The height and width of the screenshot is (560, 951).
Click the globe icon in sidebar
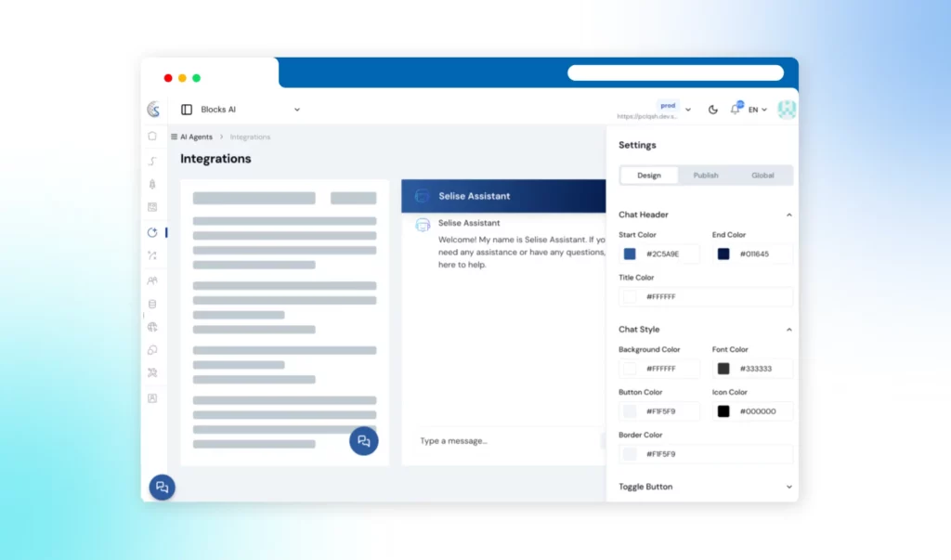tap(152, 327)
